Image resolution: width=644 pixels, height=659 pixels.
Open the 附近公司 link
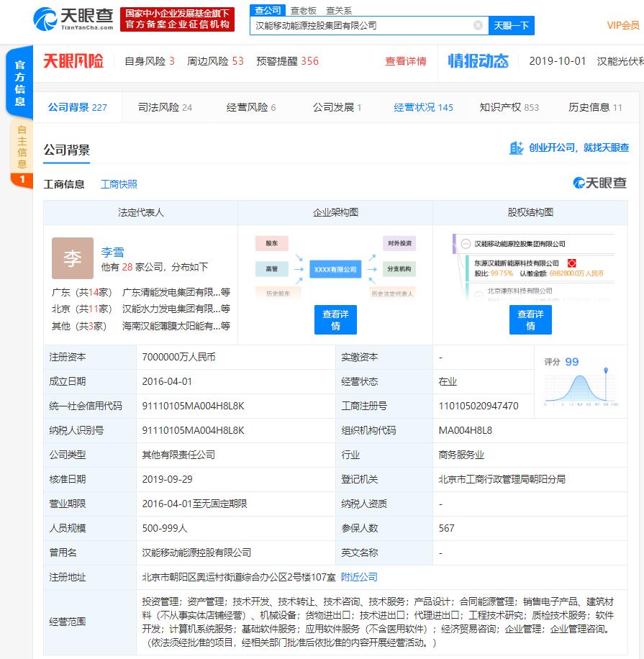coord(359,577)
